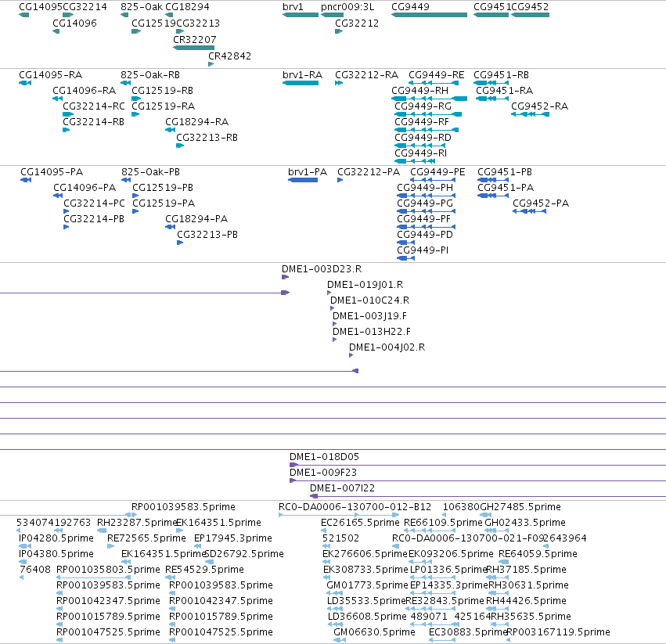Select the DME1-019J01.R clone label
The width and height of the screenshot is (666, 644).
point(365,285)
